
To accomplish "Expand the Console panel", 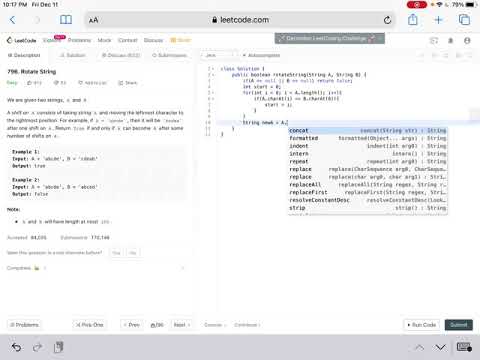I will pyautogui.click(x=215, y=325).
